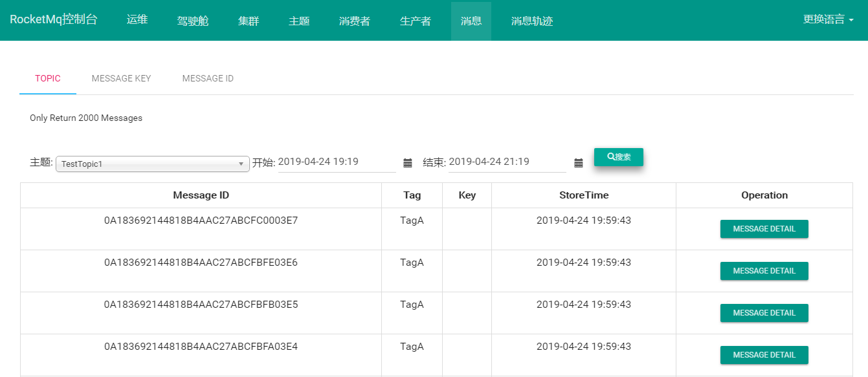Click the end time input field

(x=507, y=162)
